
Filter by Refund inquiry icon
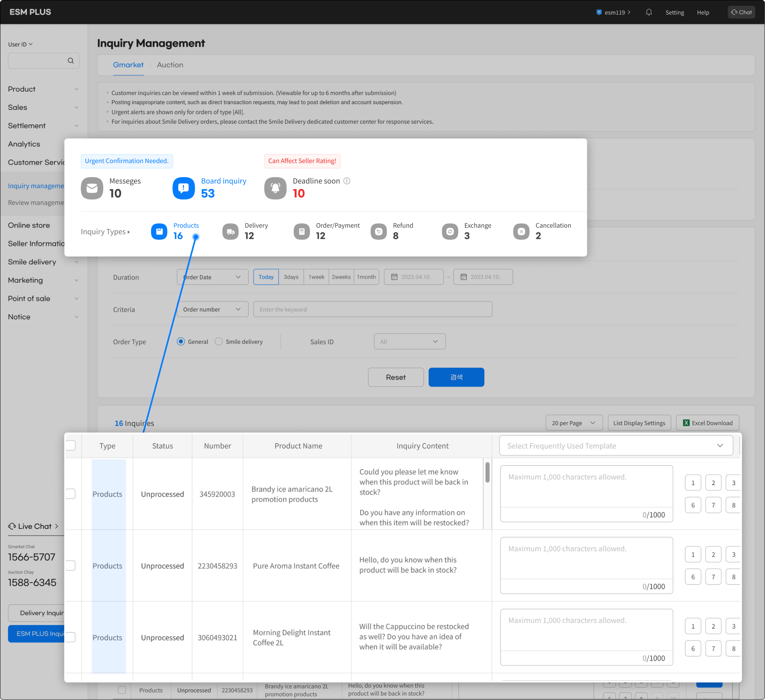[379, 232]
